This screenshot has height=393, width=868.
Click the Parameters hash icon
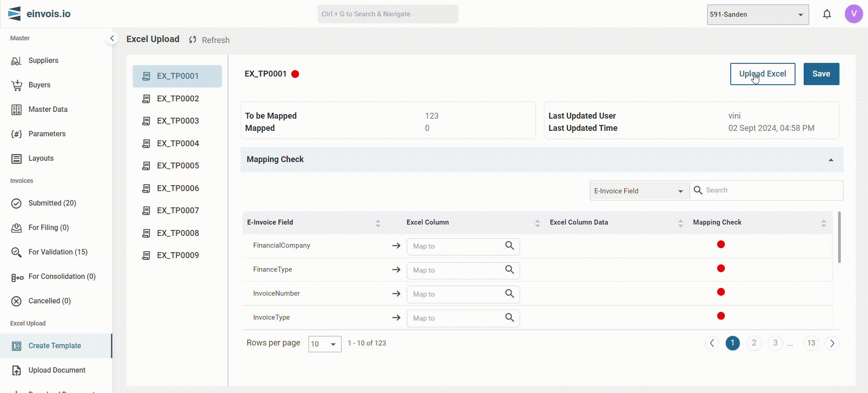coord(16,134)
